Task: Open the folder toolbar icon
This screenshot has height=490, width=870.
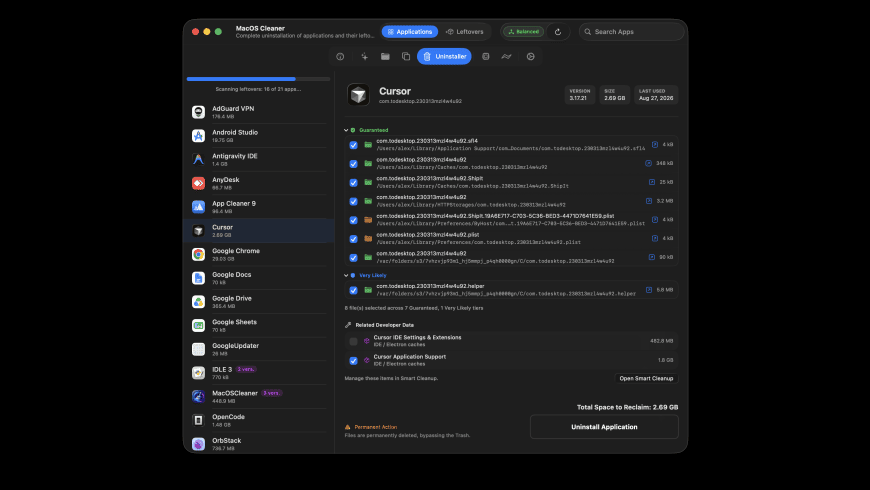Action: pos(385,57)
